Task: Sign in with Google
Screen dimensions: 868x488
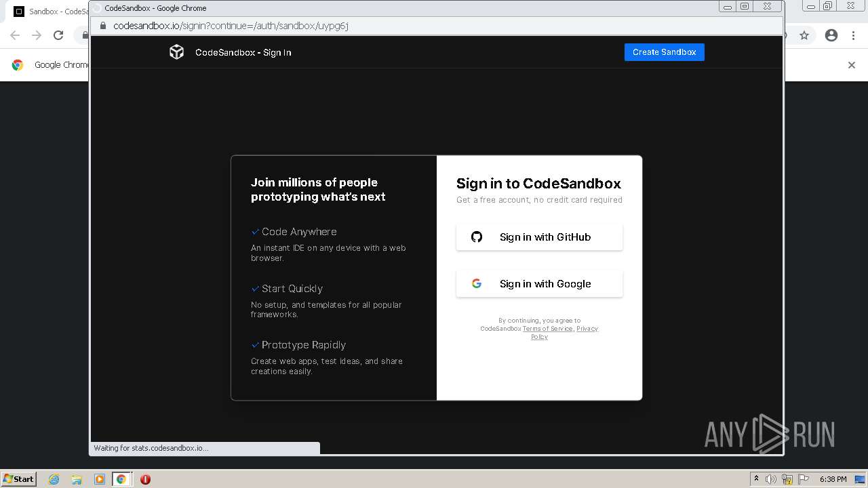Action: [539, 284]
